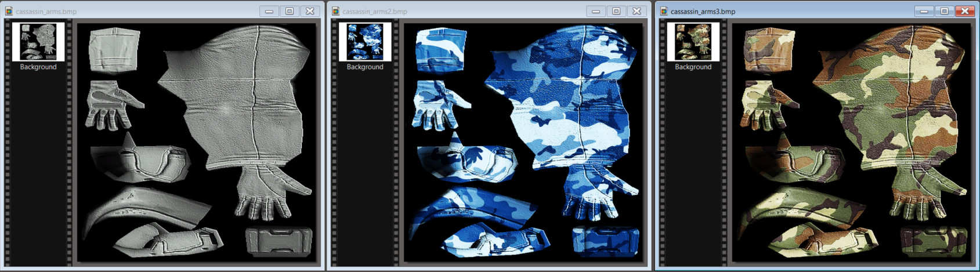Select the woodland camo Background layer thumbnail
This screenshot has width=980, height=272.
point(693,42)
